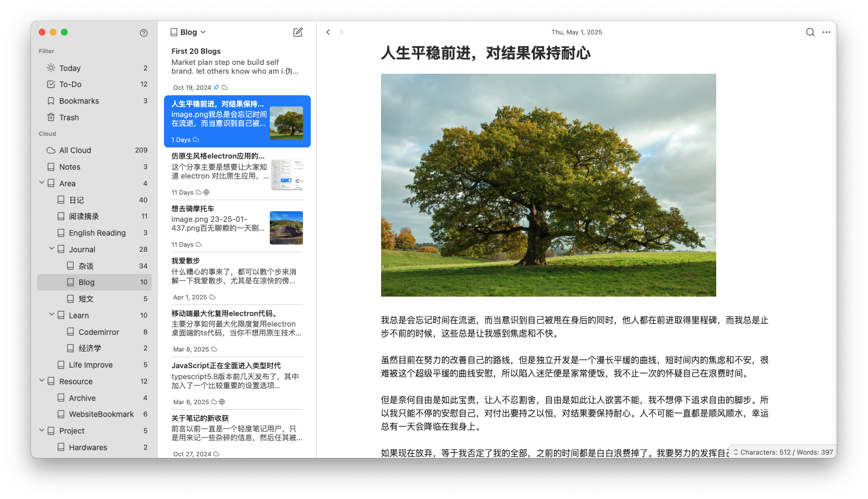
Task: Open the Notes notebook
Action: (94, 167)
